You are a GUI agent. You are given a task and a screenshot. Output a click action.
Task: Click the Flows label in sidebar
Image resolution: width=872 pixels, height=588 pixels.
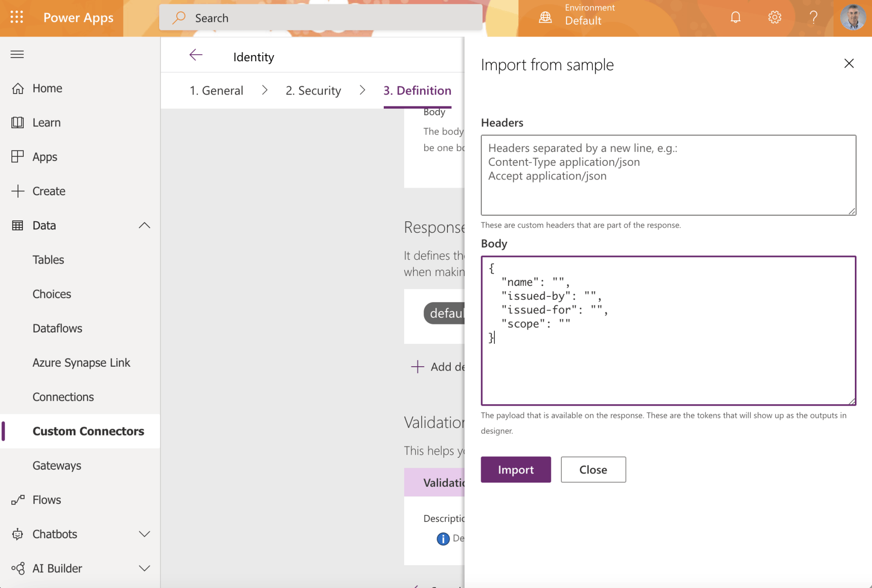[47, 500]
